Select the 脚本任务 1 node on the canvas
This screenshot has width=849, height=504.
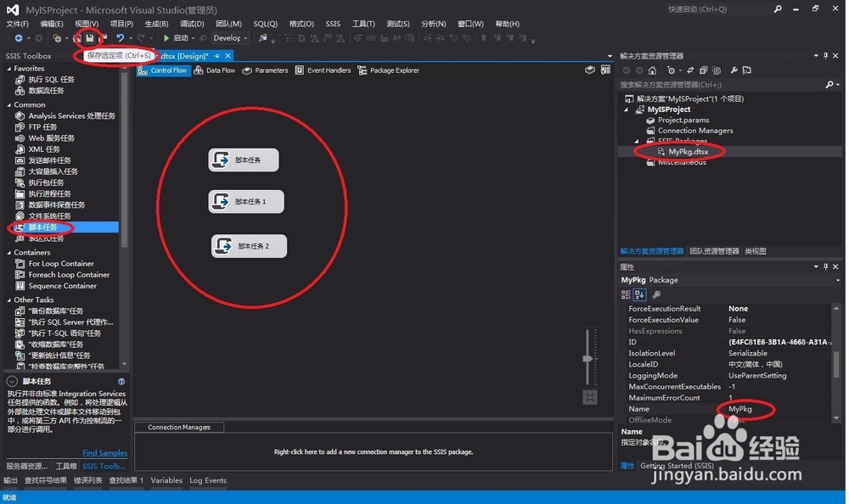246,201
